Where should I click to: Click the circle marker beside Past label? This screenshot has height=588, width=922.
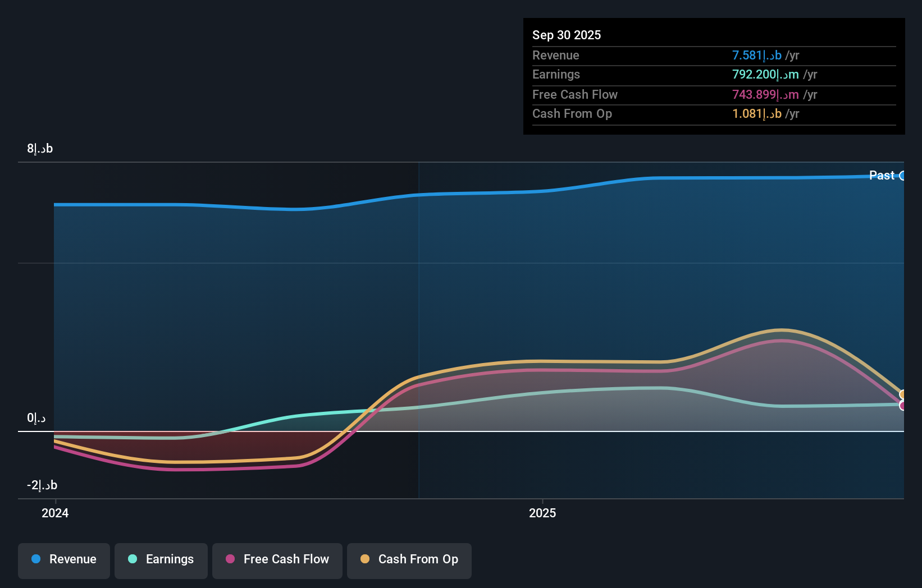pos(903,176)
